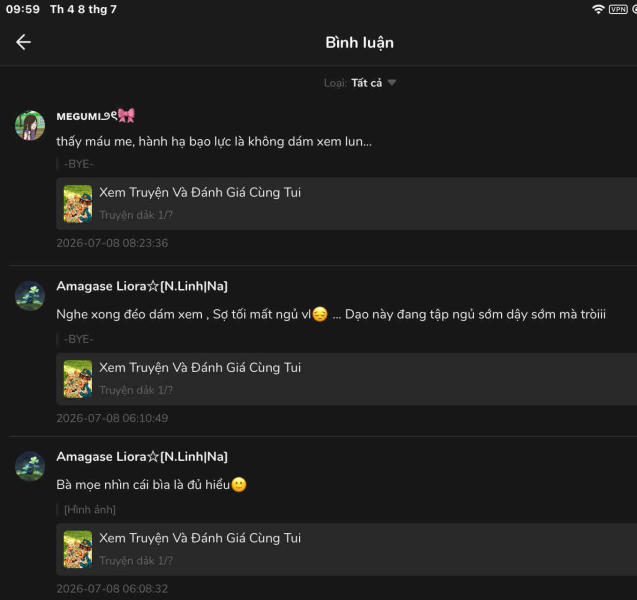Open story cover thumbnail in middle comment
This screenshot has height=600, width=637.
coord(78,379)
